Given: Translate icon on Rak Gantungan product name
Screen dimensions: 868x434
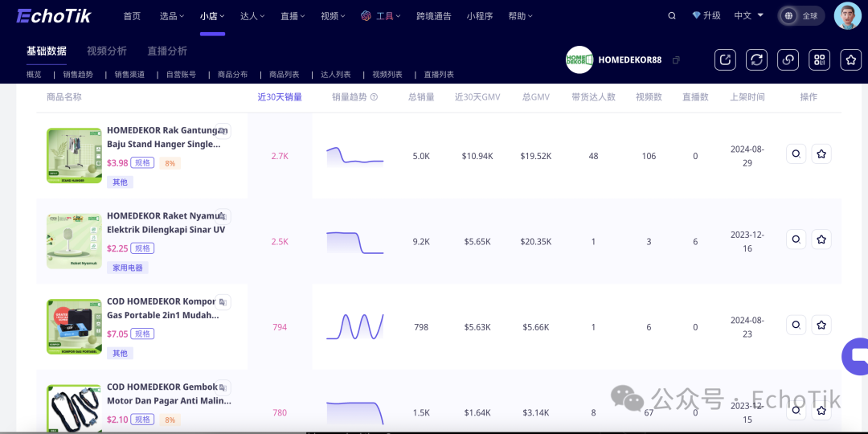Looking at the screenshot, I should [223, 131].
